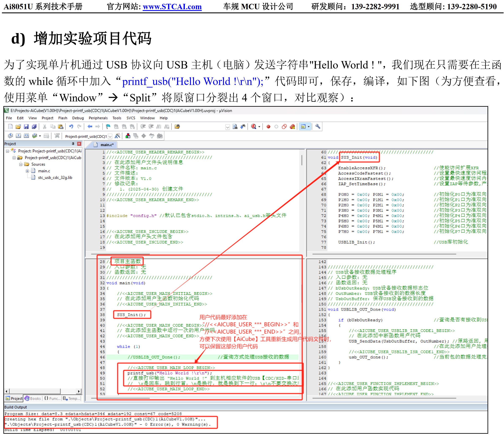Open the Window menu

pyautogui.click(x=147, y=118)
